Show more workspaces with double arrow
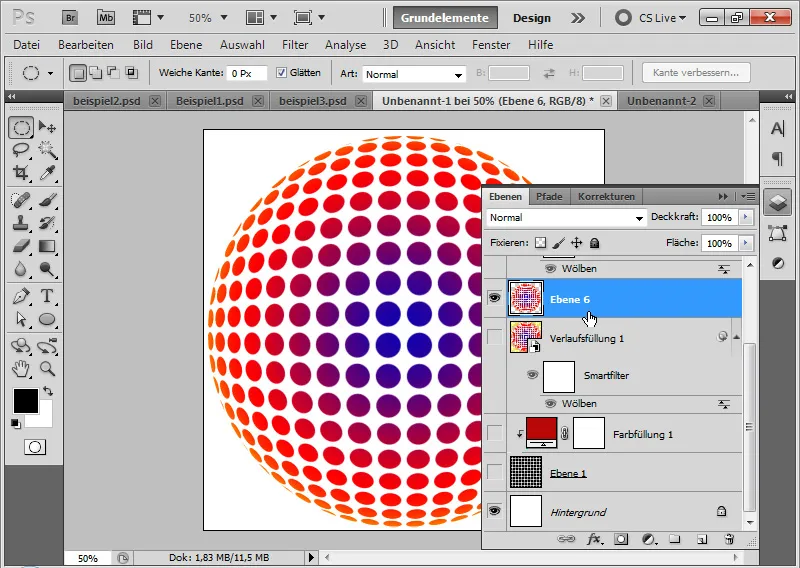This screenshot has width=800, height=568. click(x=578, y=18)
